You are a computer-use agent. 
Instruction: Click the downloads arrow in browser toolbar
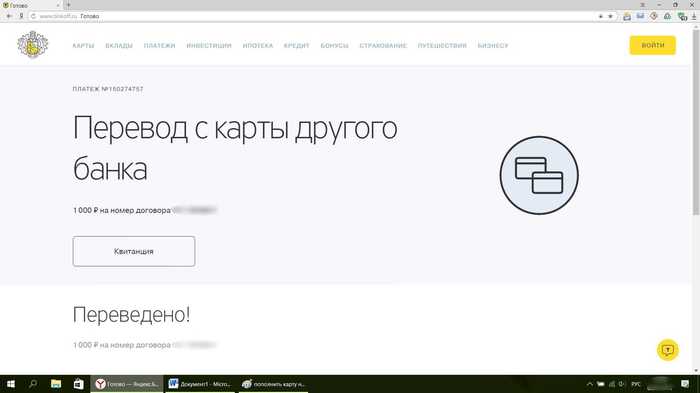(x=694, y=17)
